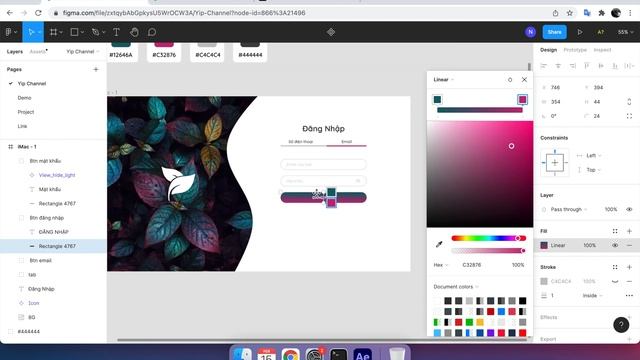Image resolution: width=640 pixels, height=360 pixels.
Task: Select the Move tool
Action: coord(31,32)
